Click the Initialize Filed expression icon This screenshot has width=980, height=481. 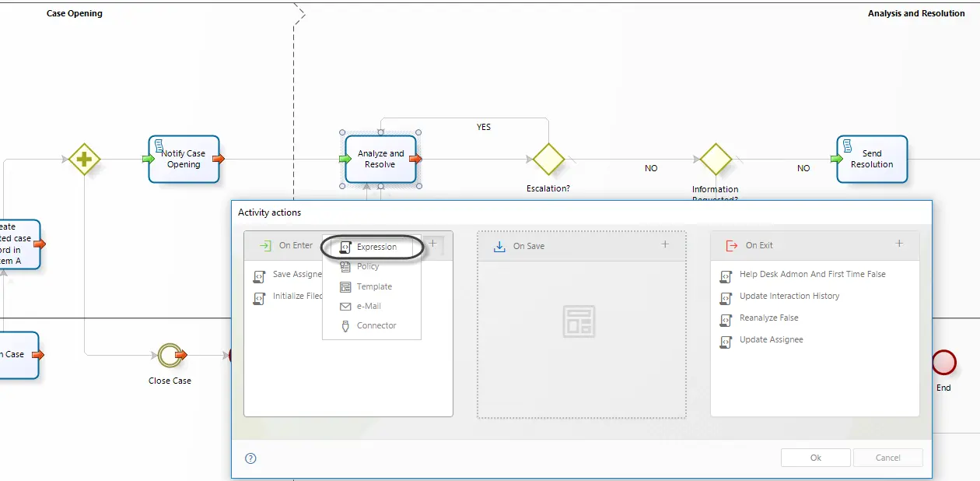click(259, 297)
